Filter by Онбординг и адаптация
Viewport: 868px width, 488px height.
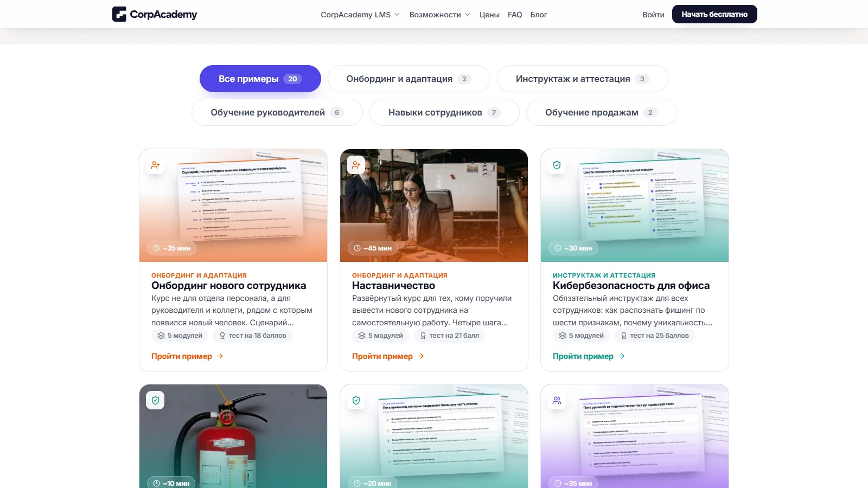tap(409, 79)
